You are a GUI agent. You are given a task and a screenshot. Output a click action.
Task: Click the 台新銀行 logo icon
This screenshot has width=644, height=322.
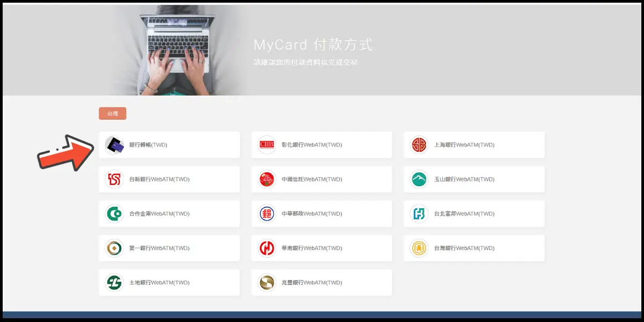pos(114,179)
